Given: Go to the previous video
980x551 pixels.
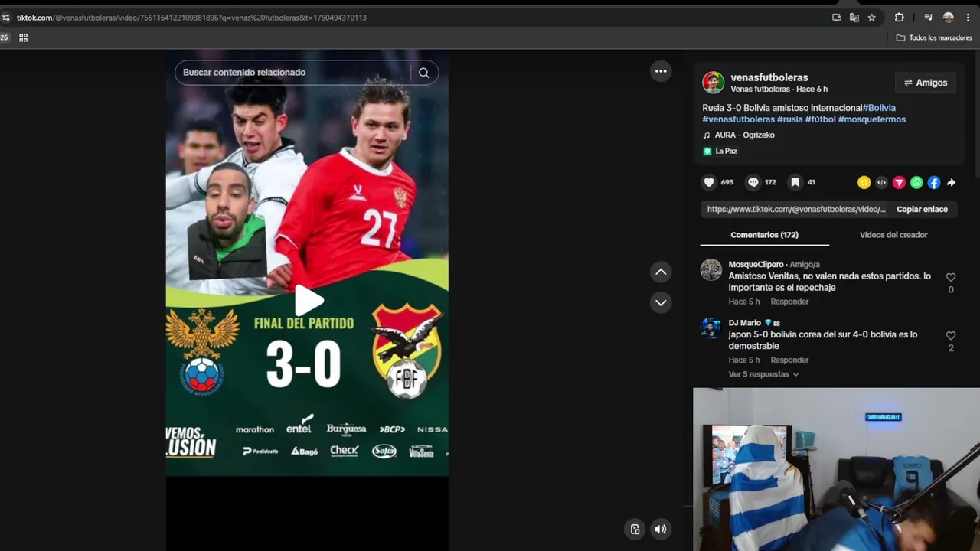Looking at the screenshot, I should point(661,272).
